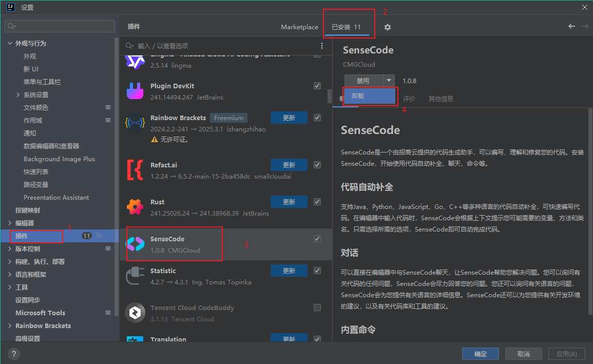Select Background Image Plus settings
Screen dimensions: 593x364
point(60,159)
